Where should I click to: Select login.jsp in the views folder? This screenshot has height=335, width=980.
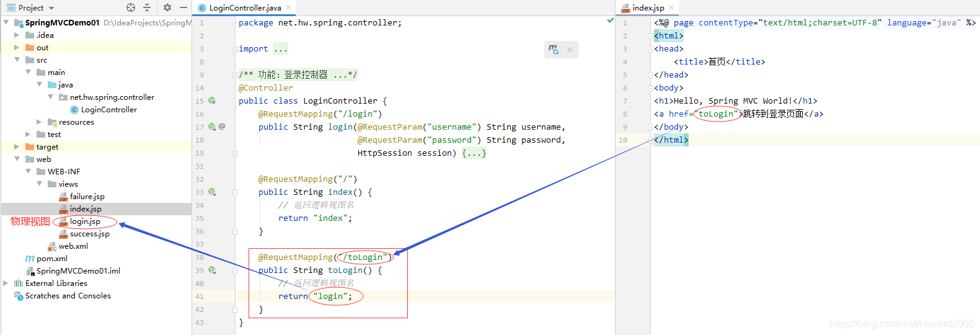click(x=85, y=221)
